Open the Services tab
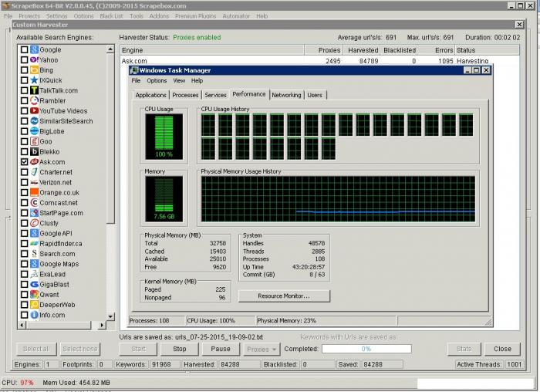This screenshot has width=540, height=392. (x=215, y=95)
